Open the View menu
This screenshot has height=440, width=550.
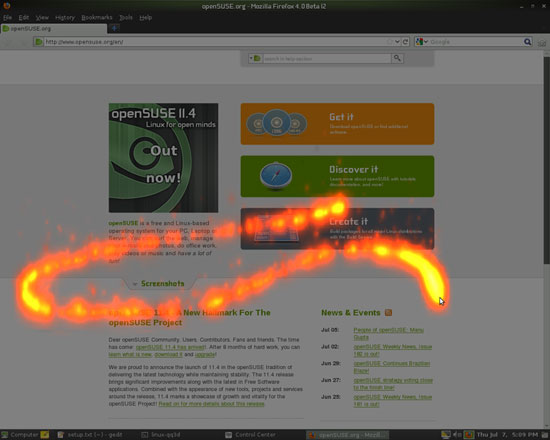point(42,17)
